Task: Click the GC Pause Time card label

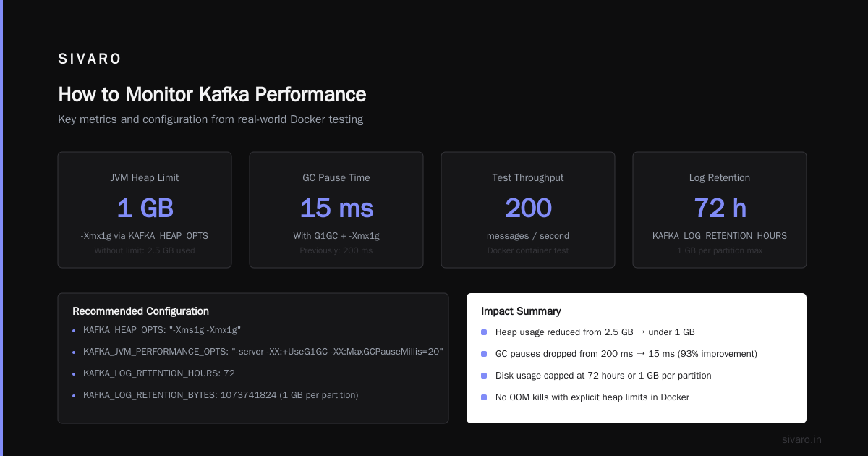Action: pos(336,177)
